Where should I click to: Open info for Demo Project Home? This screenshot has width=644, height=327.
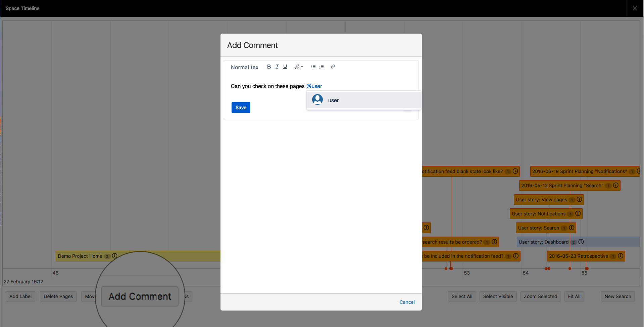coord(115,256)
